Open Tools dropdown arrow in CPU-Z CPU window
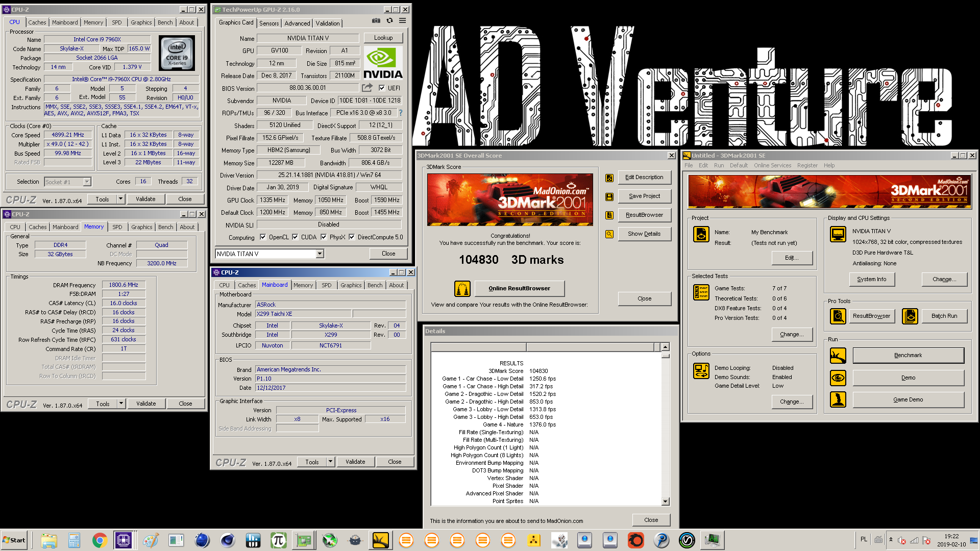This screenshot has width=980, height=551. [x=121, y=199]
